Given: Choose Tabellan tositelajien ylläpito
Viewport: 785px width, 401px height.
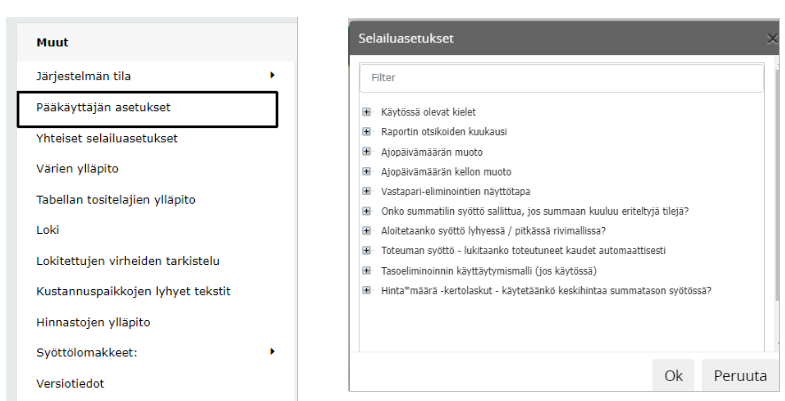Looking at the screenshot, I should point(115,199).
